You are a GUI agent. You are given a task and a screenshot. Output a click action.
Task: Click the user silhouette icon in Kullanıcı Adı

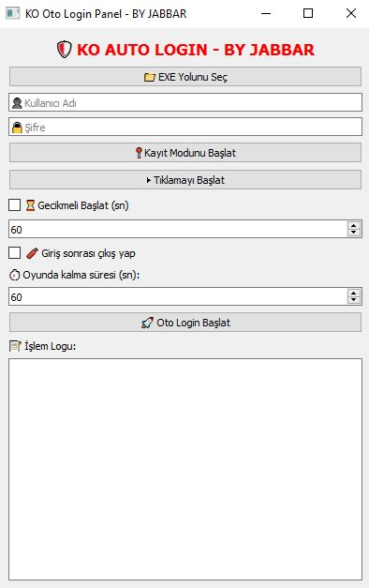pyautogui.click(x=17, y=103)
